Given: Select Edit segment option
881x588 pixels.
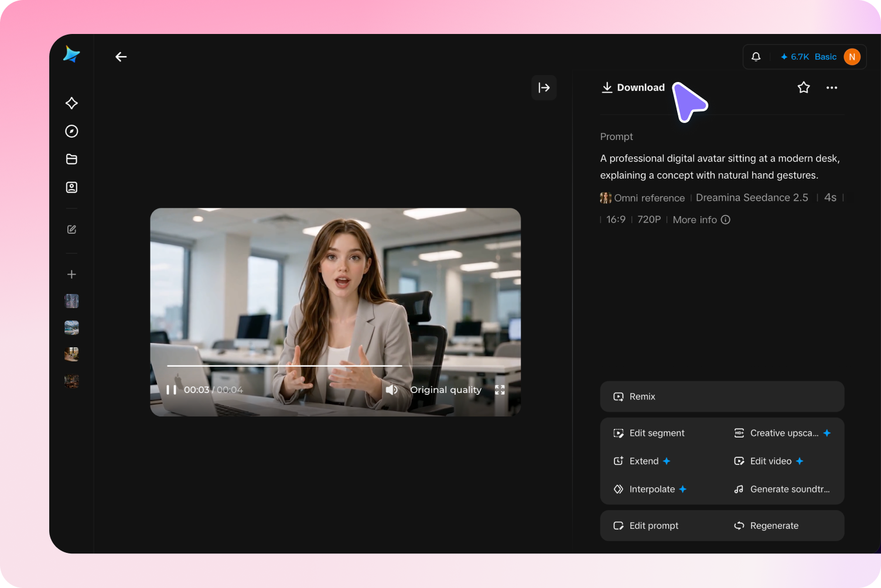Looking at the screenshot, I should pyautogui.click(x=649, y=433).
